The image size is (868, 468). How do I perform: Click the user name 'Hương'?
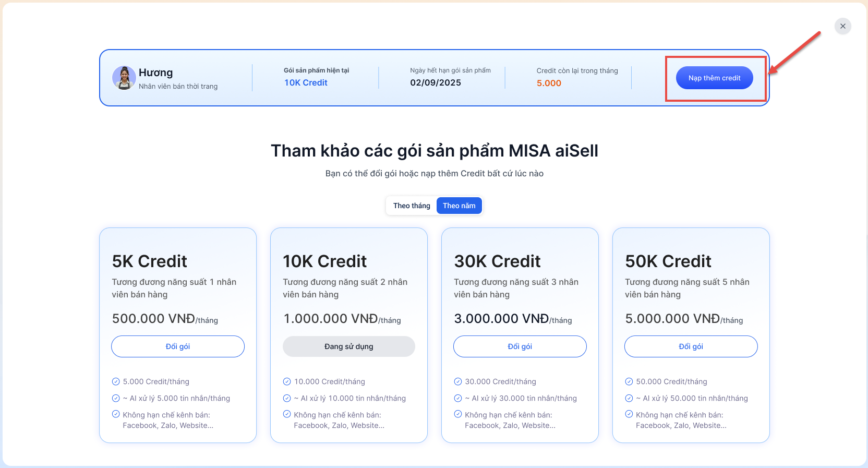pyautogui.click(x=155, y=73)
